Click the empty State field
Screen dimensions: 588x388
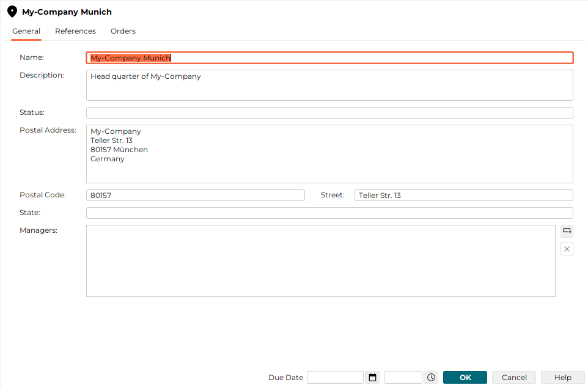(329, 213)
